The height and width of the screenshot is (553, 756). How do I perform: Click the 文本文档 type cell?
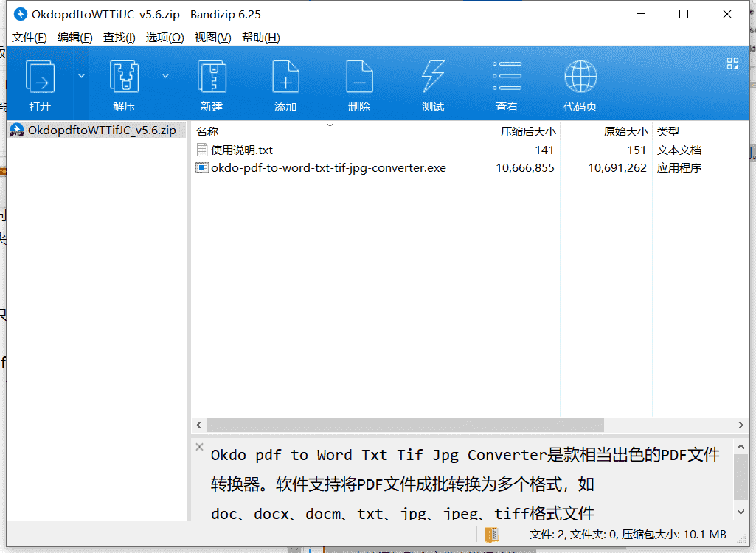click(679, 150)
